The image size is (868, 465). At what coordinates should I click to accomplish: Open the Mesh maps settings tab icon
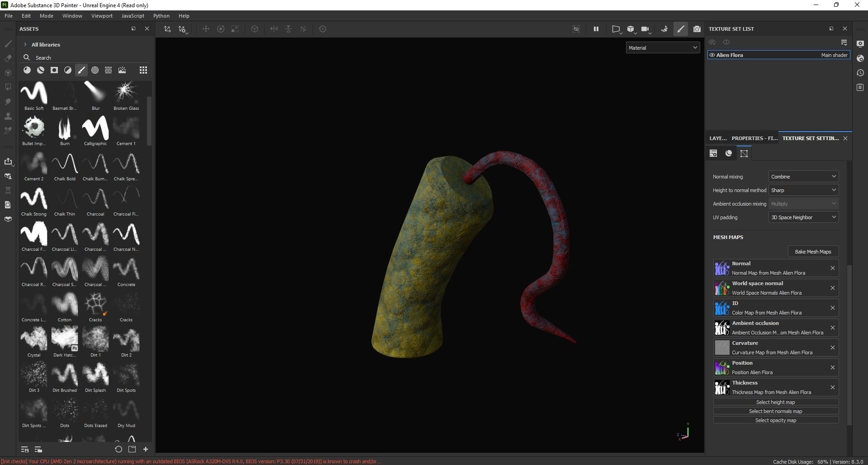(x=744, y=154)
